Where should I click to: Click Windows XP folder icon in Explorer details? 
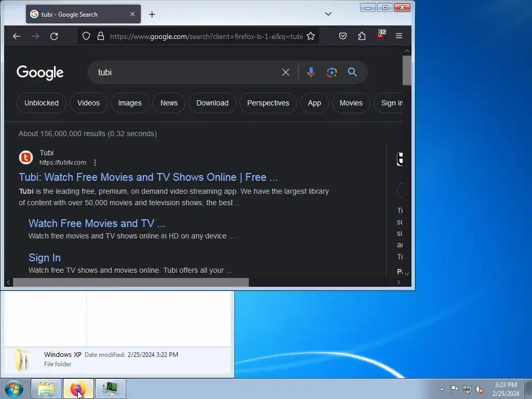(23, 360)
